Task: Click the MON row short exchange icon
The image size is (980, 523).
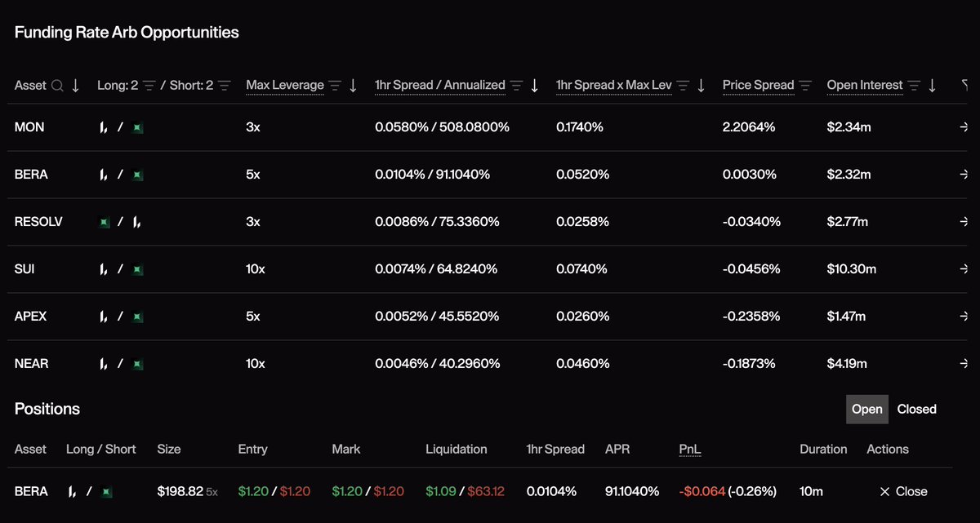Action: click(x=138, y=128)
